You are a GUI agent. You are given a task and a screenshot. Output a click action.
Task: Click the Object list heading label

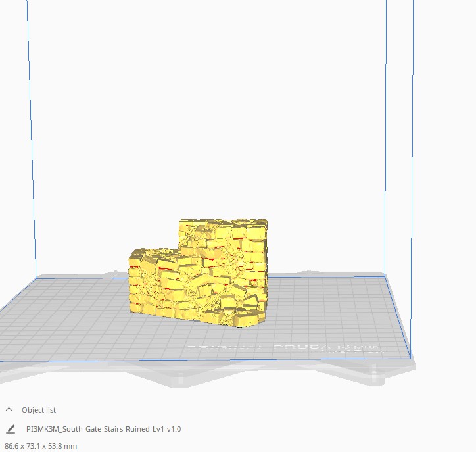point(39,410)
